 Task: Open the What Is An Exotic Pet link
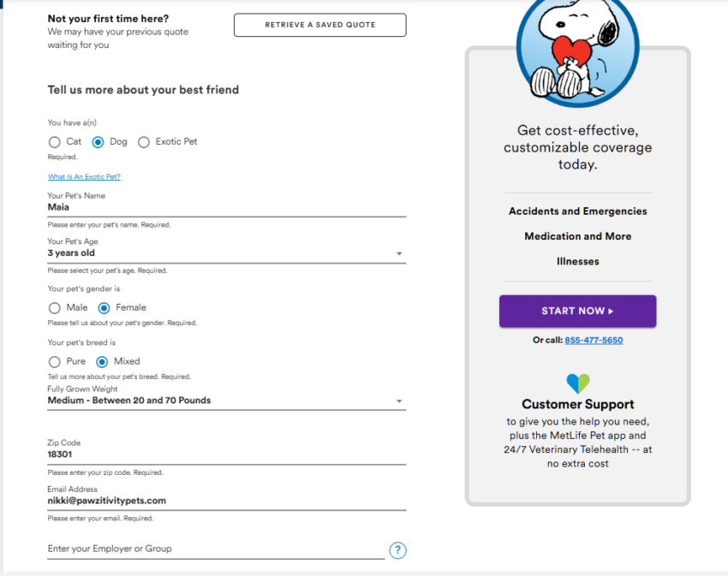click(x=84, y=177)
